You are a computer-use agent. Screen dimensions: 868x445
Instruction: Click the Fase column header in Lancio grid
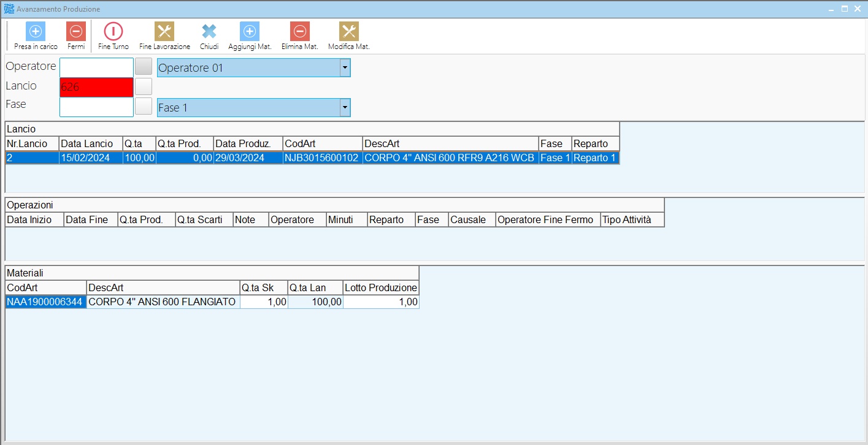point(555,143)
